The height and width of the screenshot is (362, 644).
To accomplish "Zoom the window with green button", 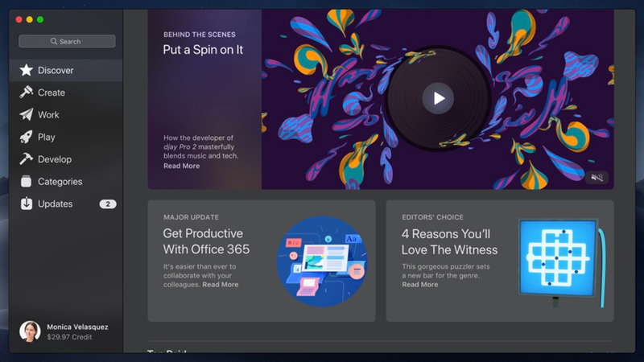I will (x=40, y=19).
